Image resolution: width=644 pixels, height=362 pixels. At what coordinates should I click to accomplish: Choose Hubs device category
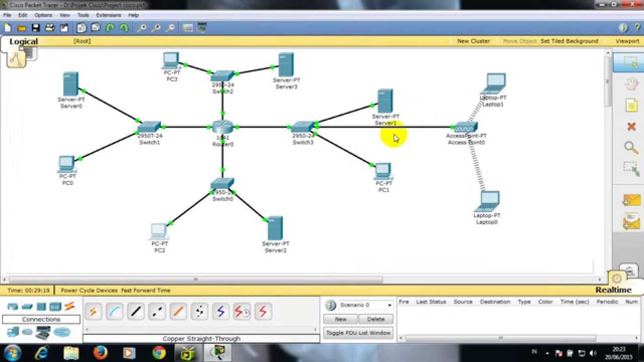click(41, 307)
